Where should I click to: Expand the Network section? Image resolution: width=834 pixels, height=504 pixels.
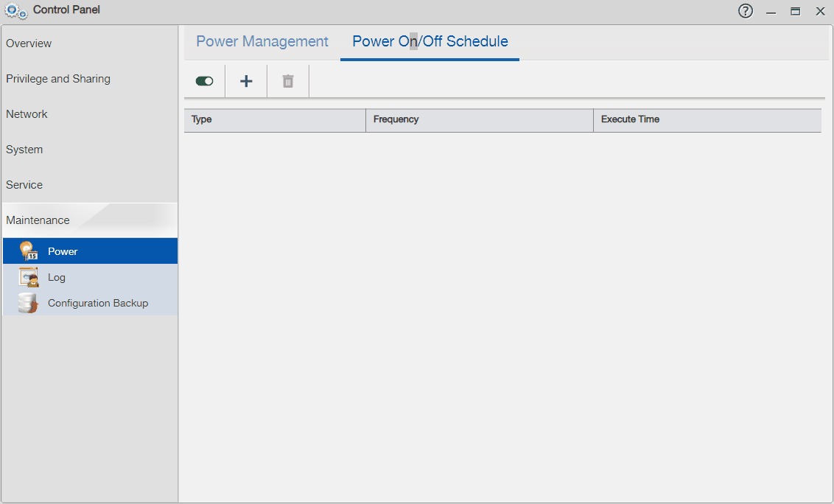click(90, 114)
